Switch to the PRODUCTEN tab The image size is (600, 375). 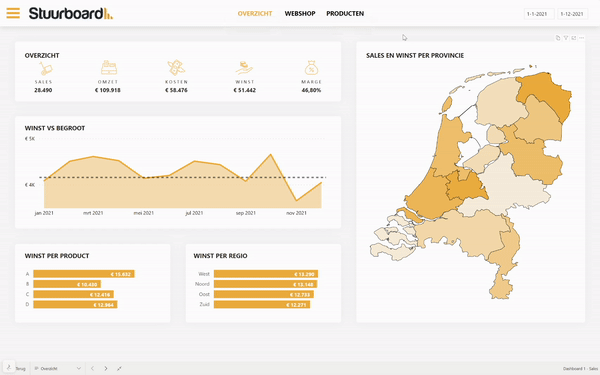pyautogui.click(x=345, y=13)
